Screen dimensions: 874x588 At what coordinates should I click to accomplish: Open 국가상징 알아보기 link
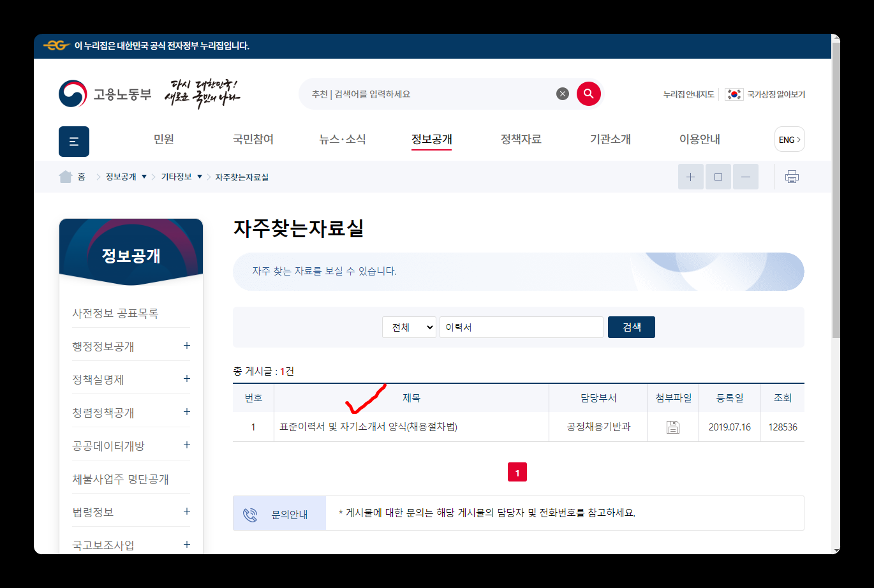pyautogui.click(x=776, y=94)
